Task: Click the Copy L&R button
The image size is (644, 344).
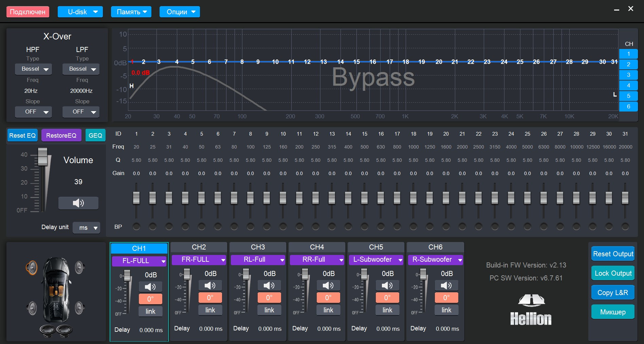Action: pos(612,293)
